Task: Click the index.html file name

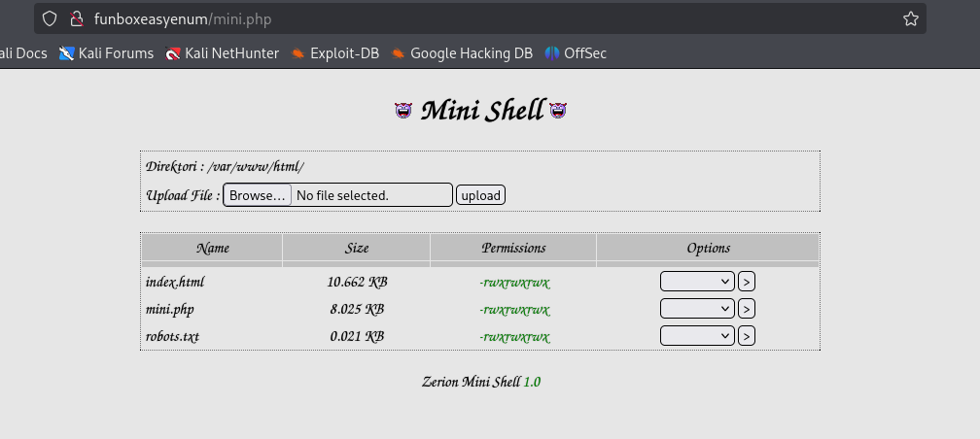Action: pos(175,282)
